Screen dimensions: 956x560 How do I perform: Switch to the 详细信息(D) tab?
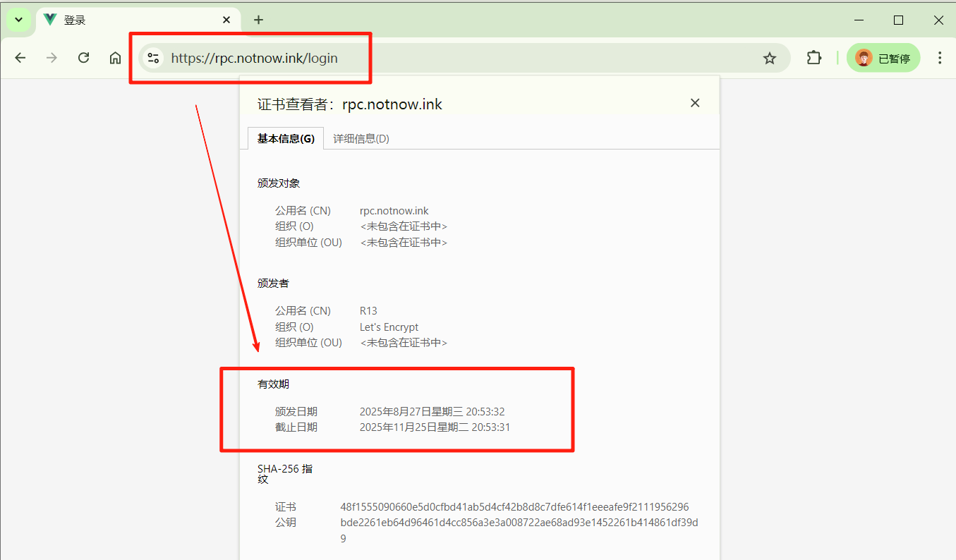361,139
